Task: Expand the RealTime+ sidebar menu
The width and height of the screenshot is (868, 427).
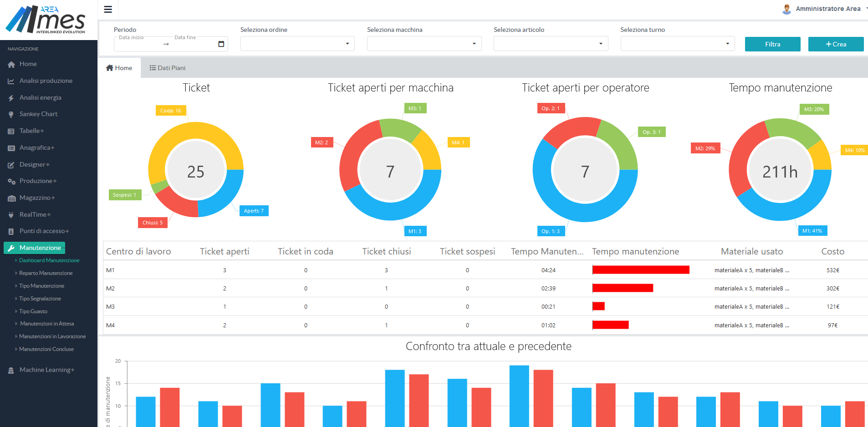Action: [35, 214]
